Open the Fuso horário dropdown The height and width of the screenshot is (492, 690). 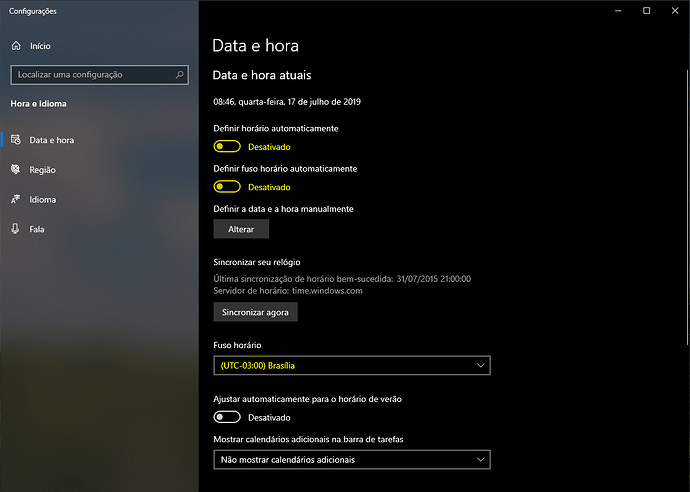(x=351, y=366)
